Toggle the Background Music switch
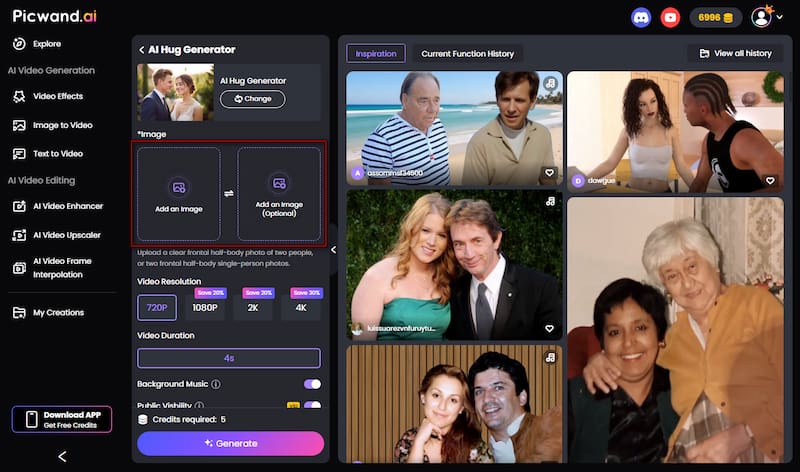This screenshot has height=472, width=800. [312, 384]
